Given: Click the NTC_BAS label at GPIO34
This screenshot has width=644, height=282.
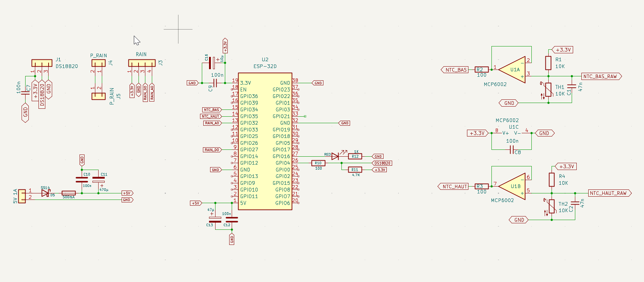Looking at the screenshot, I should [x=212, y=110].
